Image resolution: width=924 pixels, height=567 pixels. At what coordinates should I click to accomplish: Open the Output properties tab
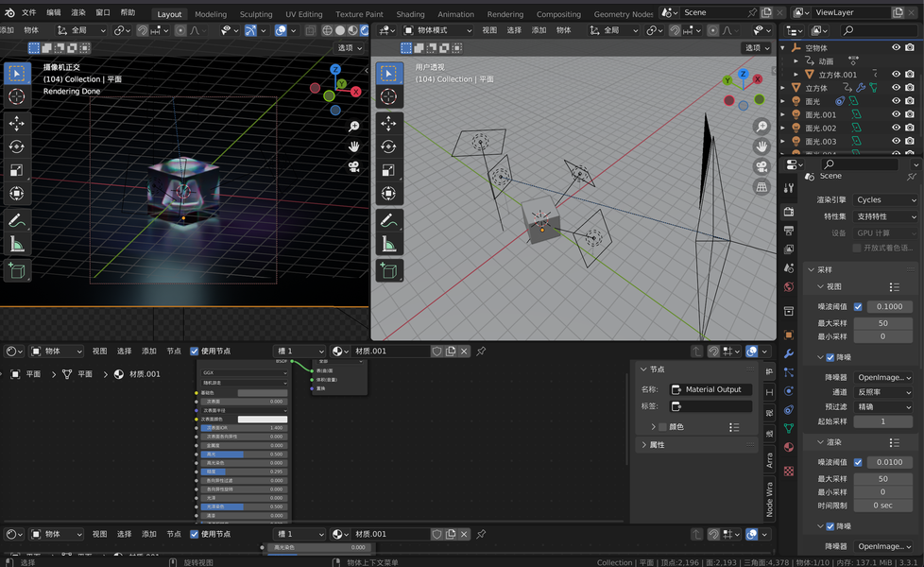[x=789, y=231]
